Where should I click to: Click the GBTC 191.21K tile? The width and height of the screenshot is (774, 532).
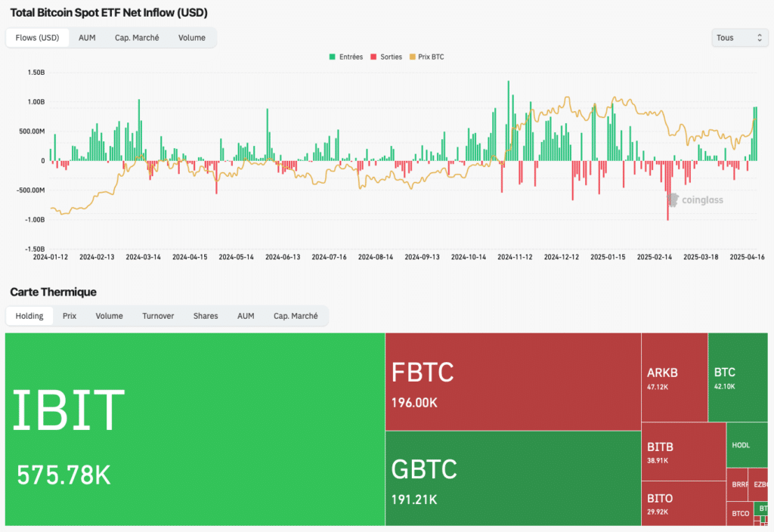(x=513, y=478)
